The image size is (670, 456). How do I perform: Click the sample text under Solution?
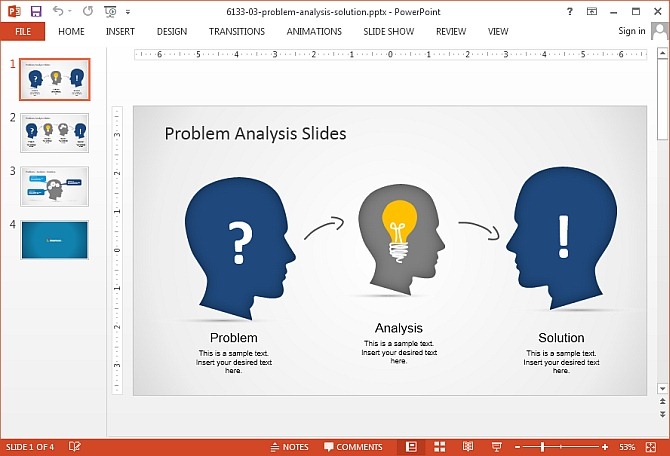tap(561, 362)
